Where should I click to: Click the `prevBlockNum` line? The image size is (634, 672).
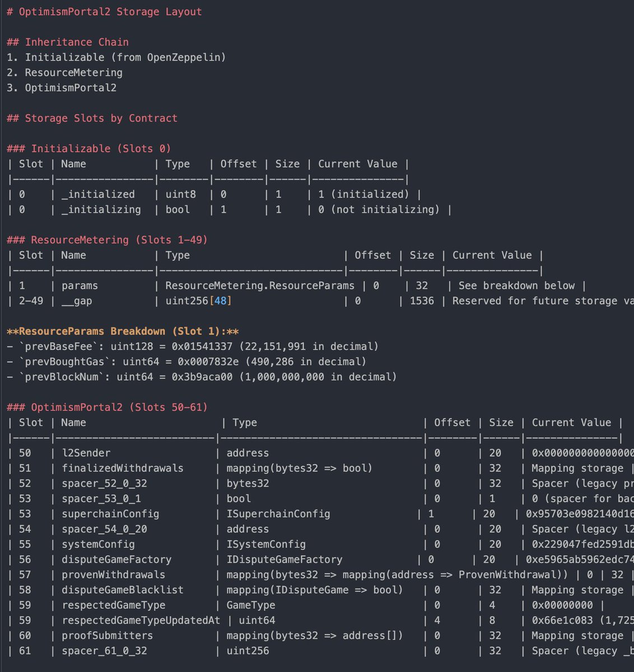pyautogui.click(x=202, y=376)
